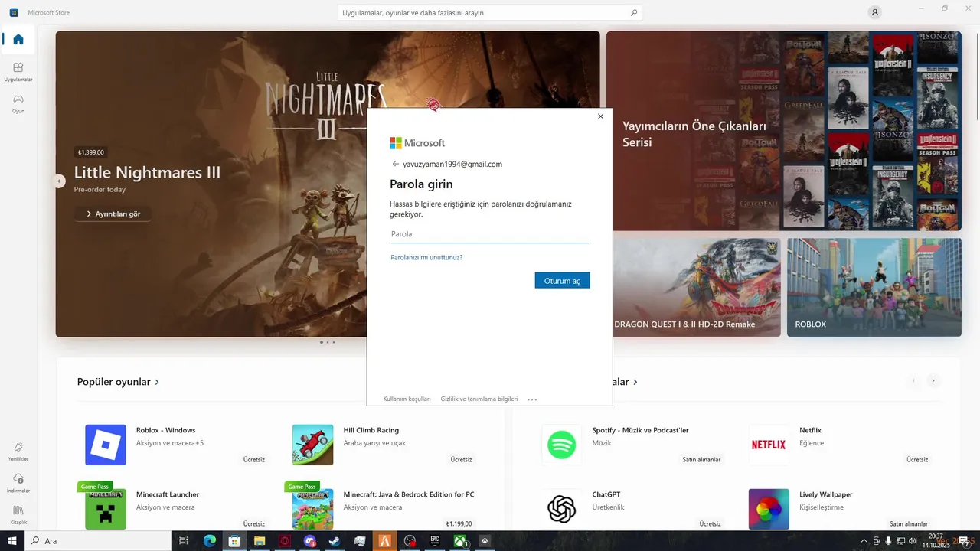The image size is (980, 551).
Task: Open the 'Yayımcıların Öne Çıkanları Serisi' banner
Action: click(784, 131)
